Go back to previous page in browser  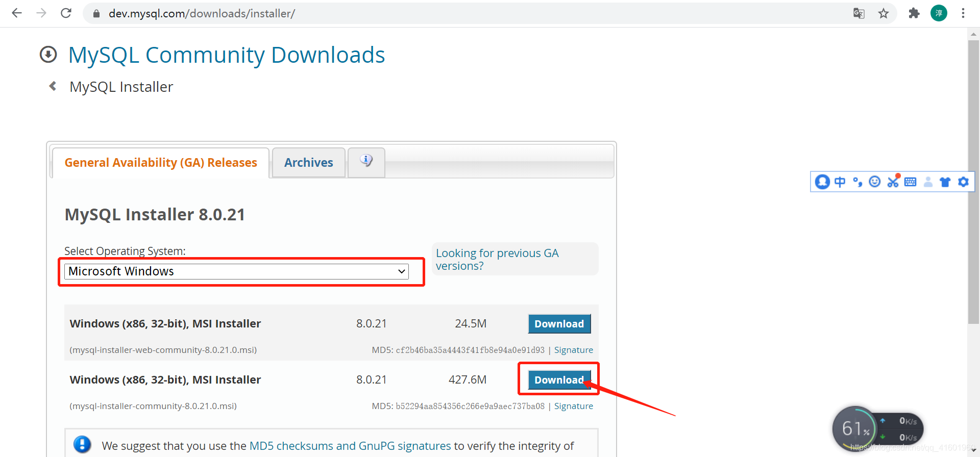[17, 13]
